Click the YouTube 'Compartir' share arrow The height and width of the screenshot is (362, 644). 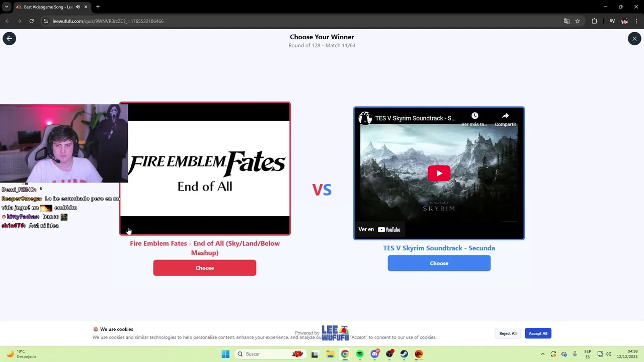point(505,116)
